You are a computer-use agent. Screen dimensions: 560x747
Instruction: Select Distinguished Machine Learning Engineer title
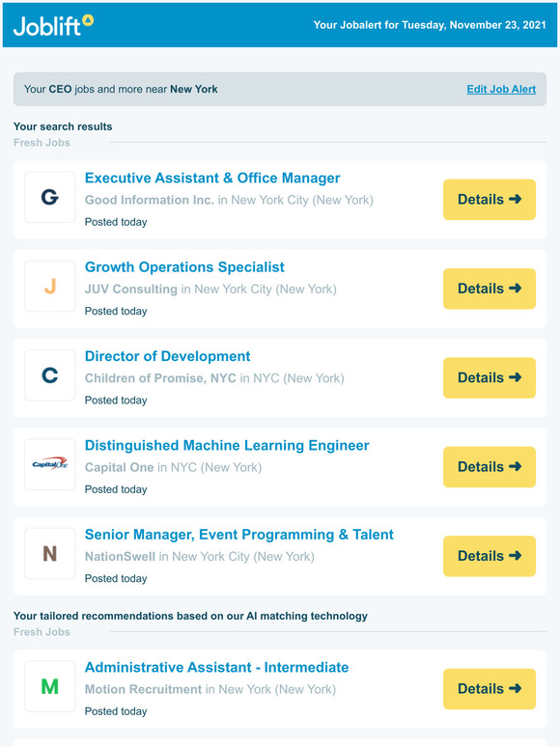click(x=227, y=445)
